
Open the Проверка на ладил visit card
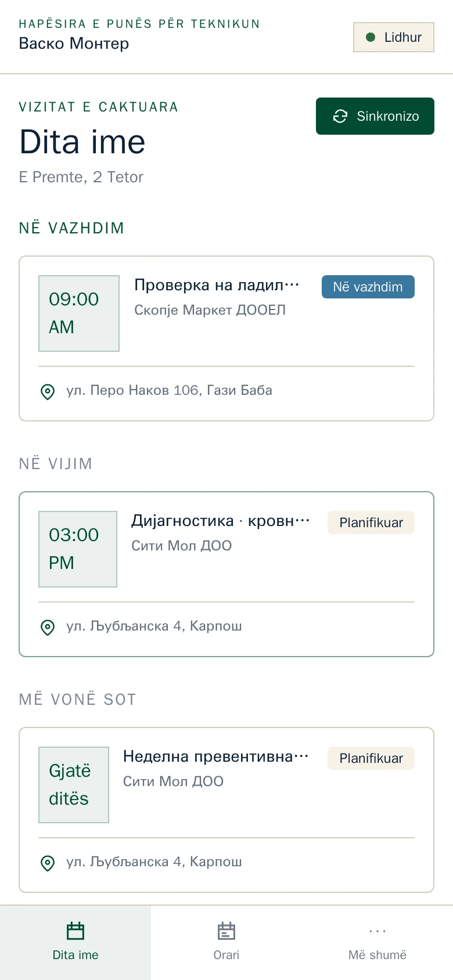coord(227,338)
